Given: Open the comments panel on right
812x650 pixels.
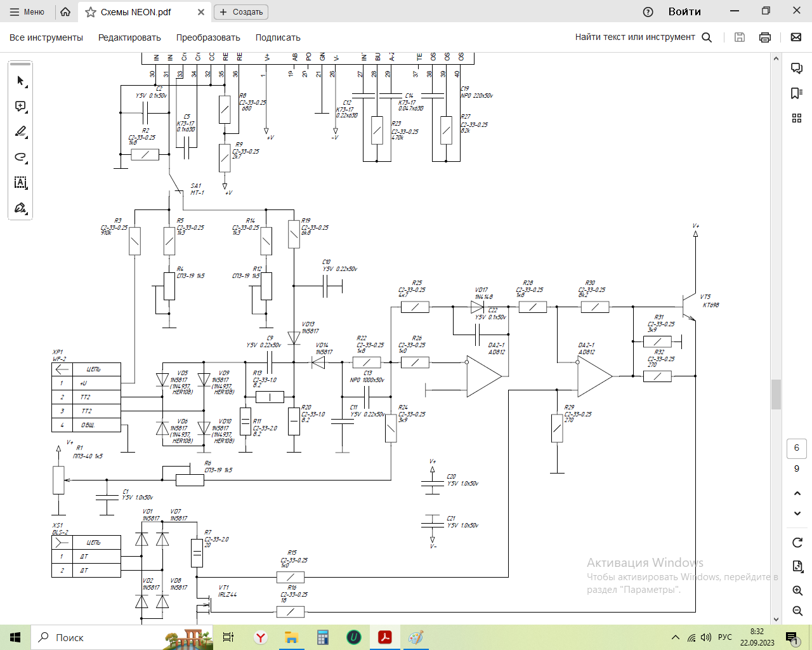Looking at the screenshot, I should (797, 69).
